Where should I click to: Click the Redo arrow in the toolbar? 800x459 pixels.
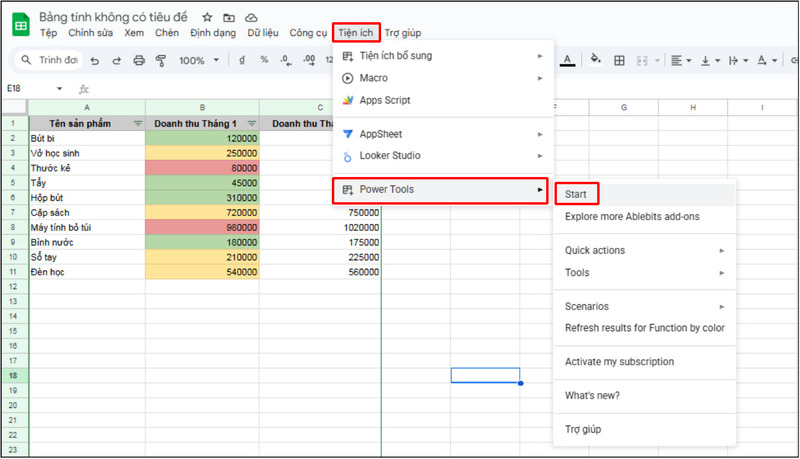pos(117,60)
